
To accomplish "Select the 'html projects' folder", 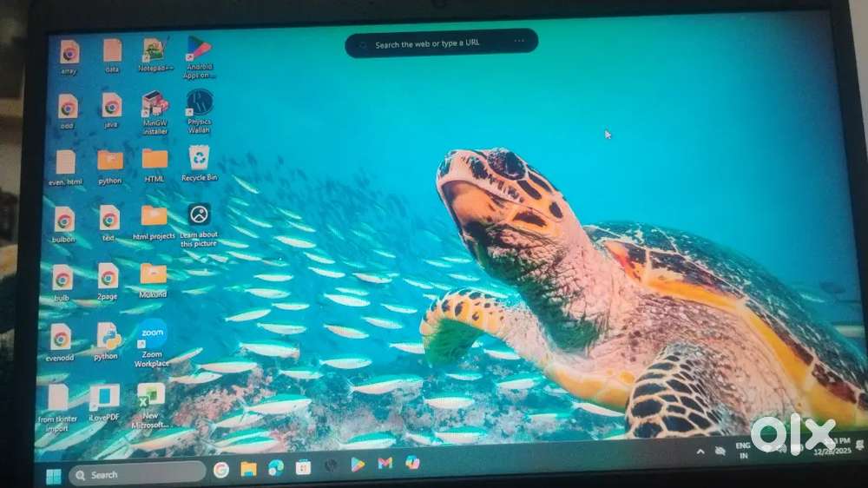I will point(154,219).
